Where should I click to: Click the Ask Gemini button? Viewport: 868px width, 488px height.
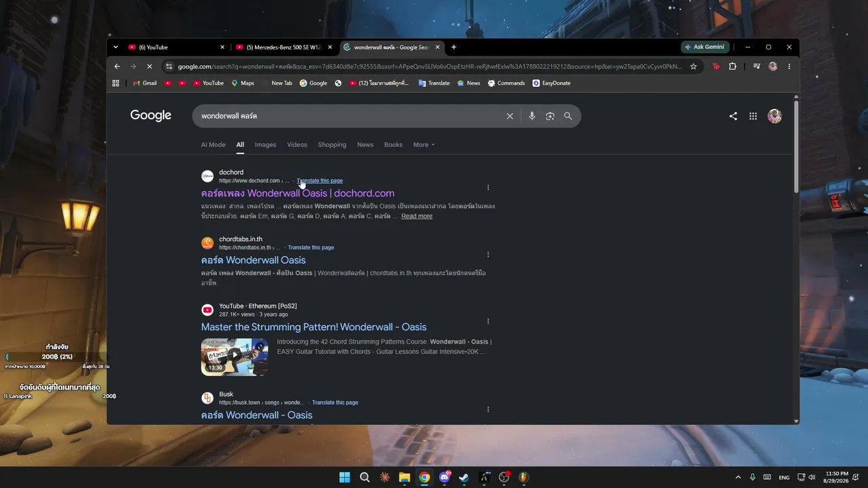(x=705, y=47)
